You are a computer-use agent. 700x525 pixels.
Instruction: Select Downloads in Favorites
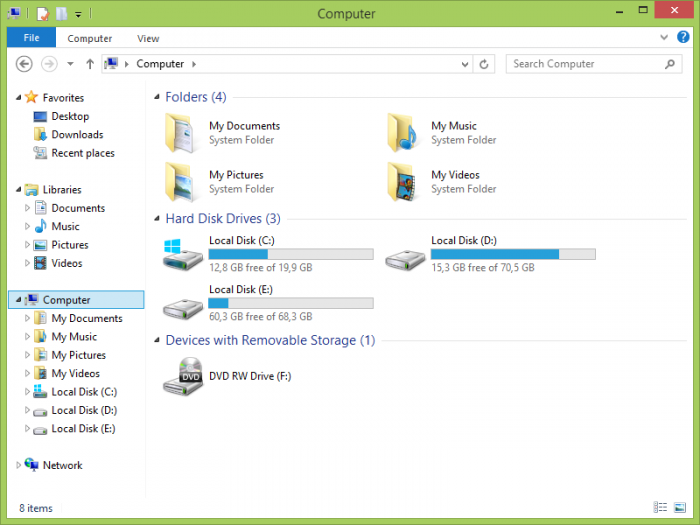pyautogui.click(x=77, y=134)
